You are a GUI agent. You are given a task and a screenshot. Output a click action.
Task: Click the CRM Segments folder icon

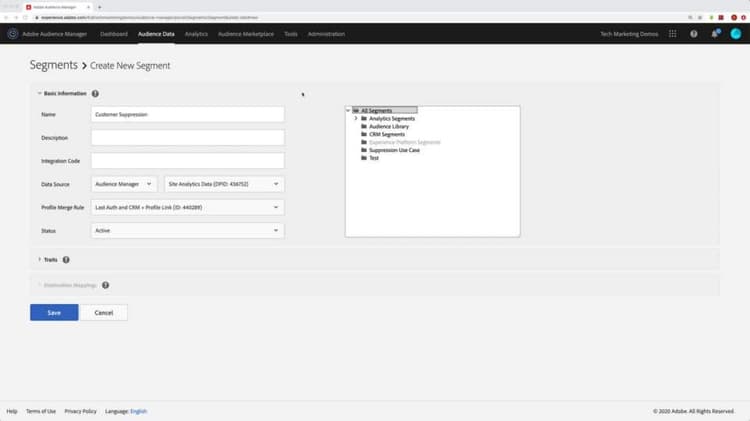[x=364, y=134]
